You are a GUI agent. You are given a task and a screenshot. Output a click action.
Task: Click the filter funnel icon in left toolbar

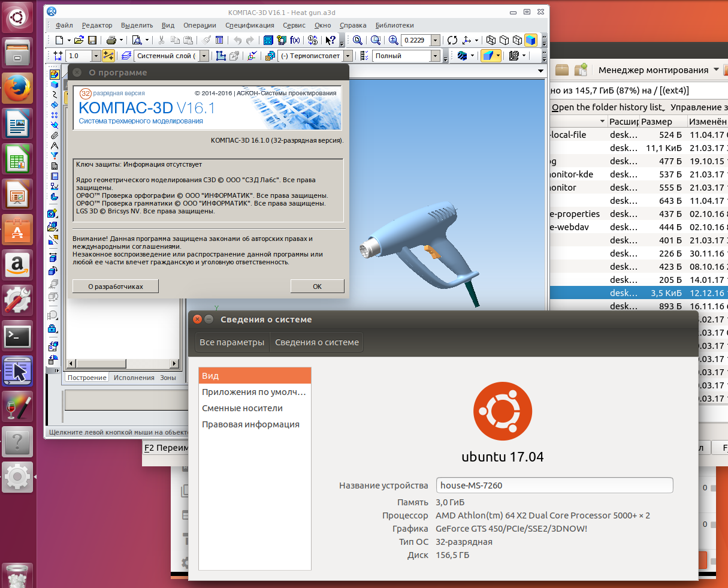click(55, 156)
